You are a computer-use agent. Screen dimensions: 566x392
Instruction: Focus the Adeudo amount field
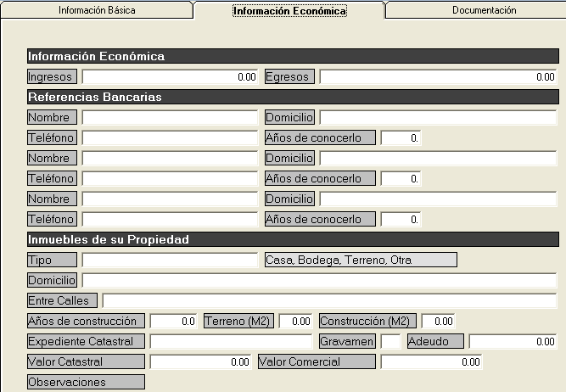point(513,341)
